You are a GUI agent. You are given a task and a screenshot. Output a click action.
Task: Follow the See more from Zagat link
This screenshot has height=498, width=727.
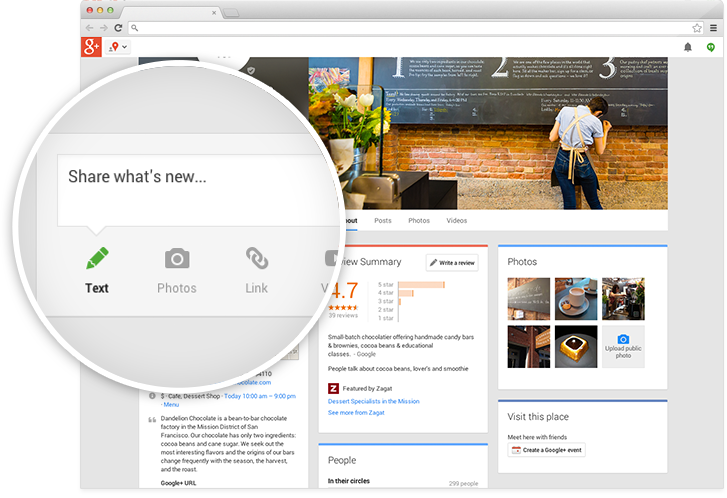(358, 412)
